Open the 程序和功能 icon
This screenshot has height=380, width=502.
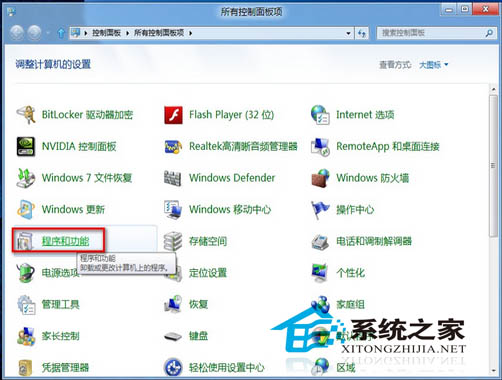(26, 241)
